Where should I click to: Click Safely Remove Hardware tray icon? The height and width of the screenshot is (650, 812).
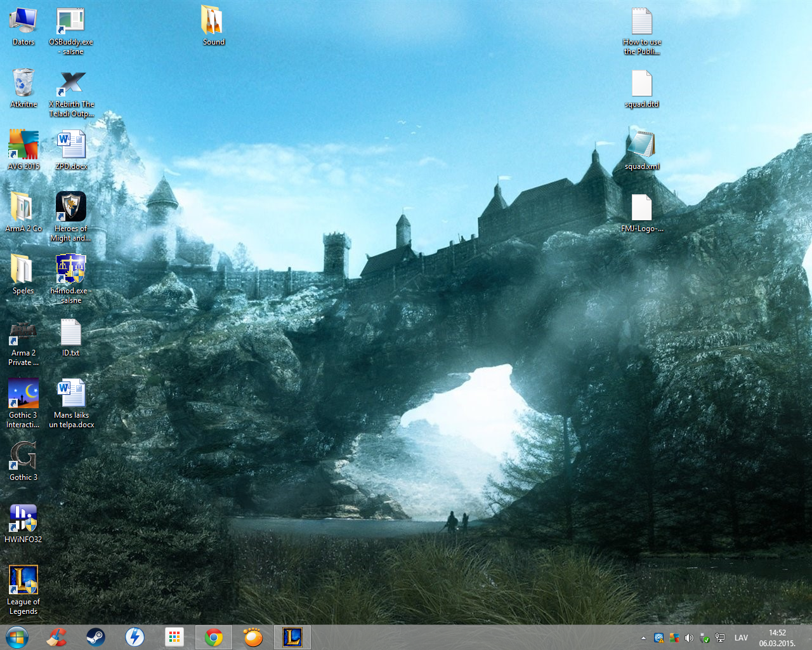click(x=705, y=638)
